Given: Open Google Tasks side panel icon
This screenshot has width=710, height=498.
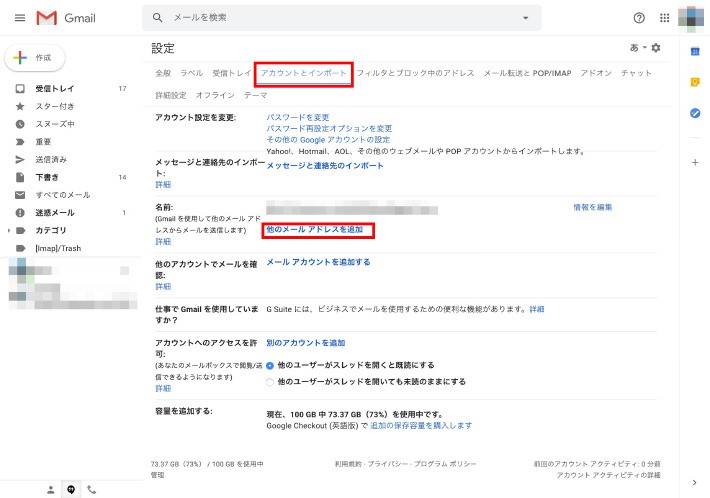Looking at the screenshot, I should (695, 113).
